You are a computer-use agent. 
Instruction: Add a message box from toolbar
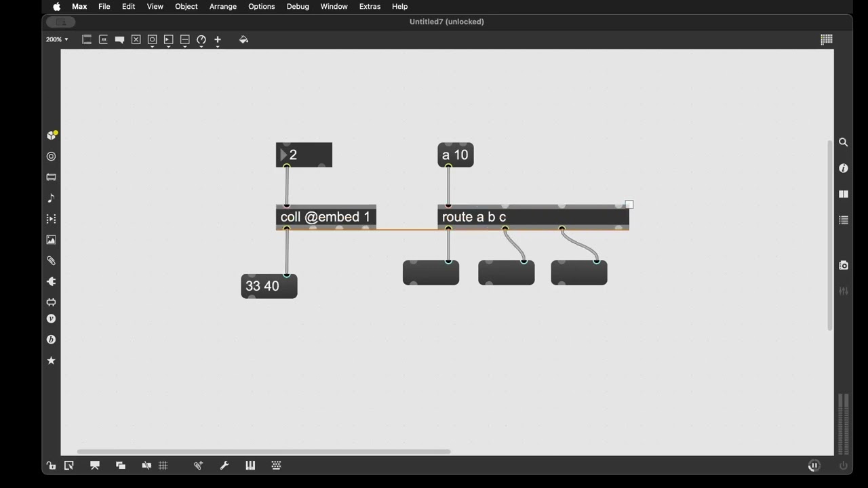pos(103,40)
